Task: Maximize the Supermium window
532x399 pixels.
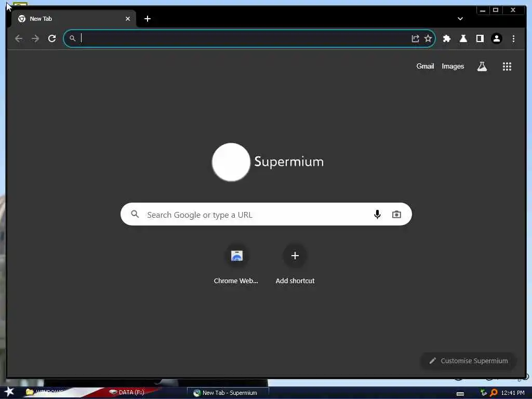Action: coord(496,10)
